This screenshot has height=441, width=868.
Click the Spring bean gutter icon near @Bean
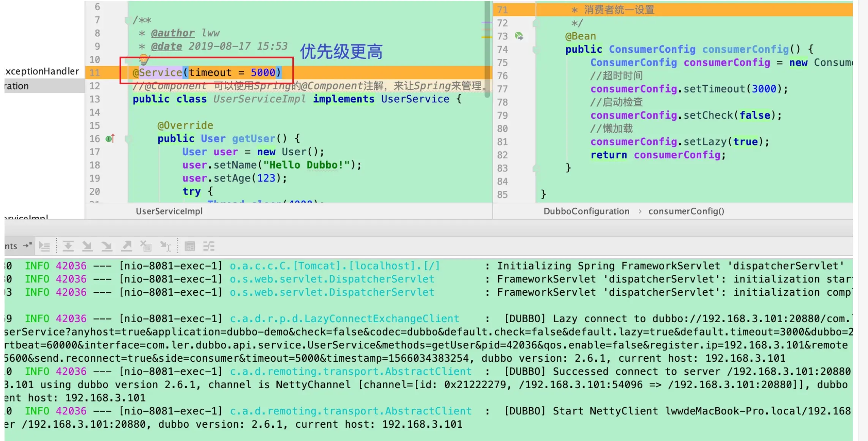[519, 36]
